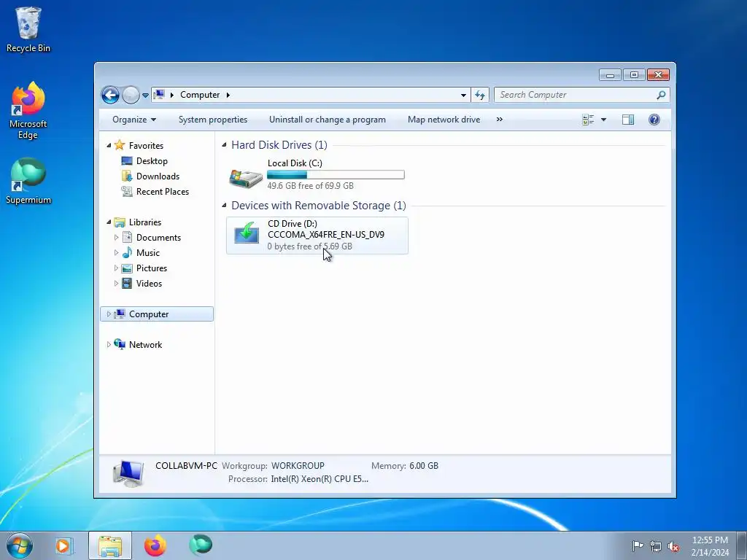
Task: Refresh the Computer folder view
Action: 480,95
